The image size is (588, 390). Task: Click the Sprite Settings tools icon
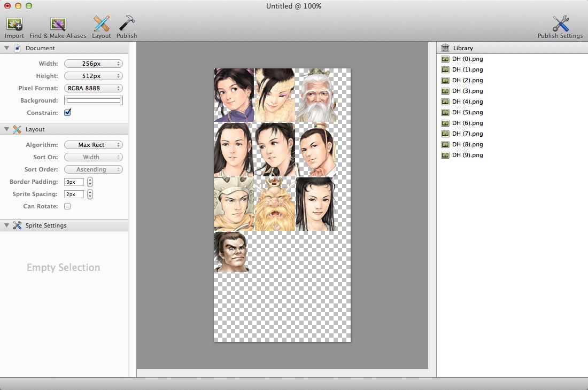[x=17, y=225]
